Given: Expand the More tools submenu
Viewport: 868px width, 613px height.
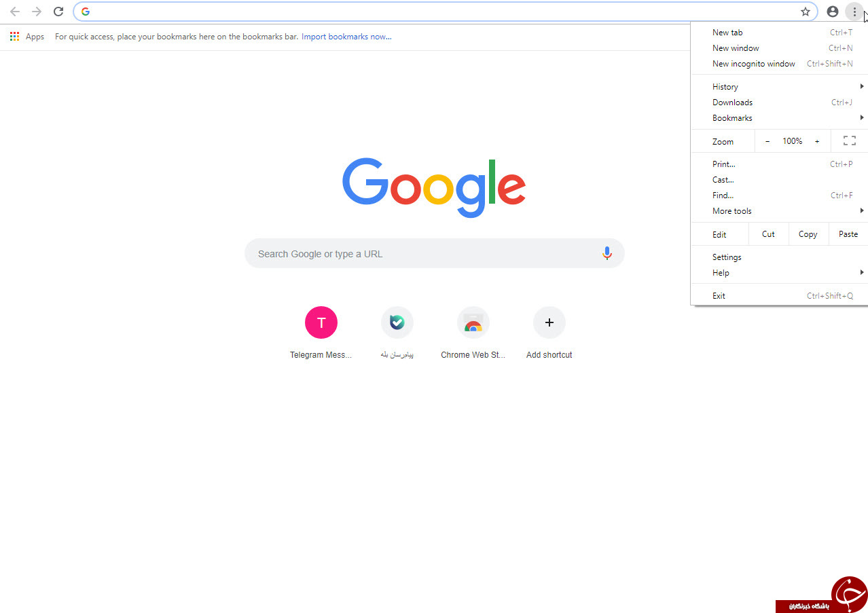Looking at the screenshot, I should tap(779, 211).
